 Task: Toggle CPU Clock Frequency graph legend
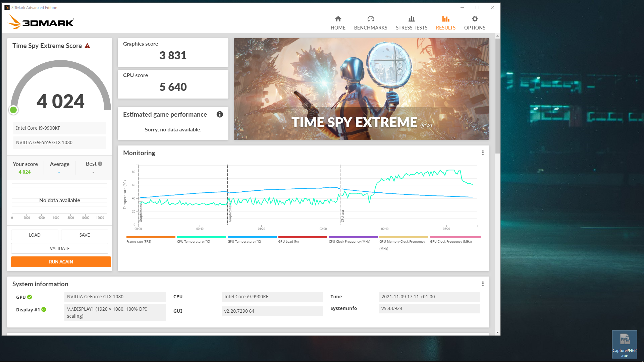353,240
